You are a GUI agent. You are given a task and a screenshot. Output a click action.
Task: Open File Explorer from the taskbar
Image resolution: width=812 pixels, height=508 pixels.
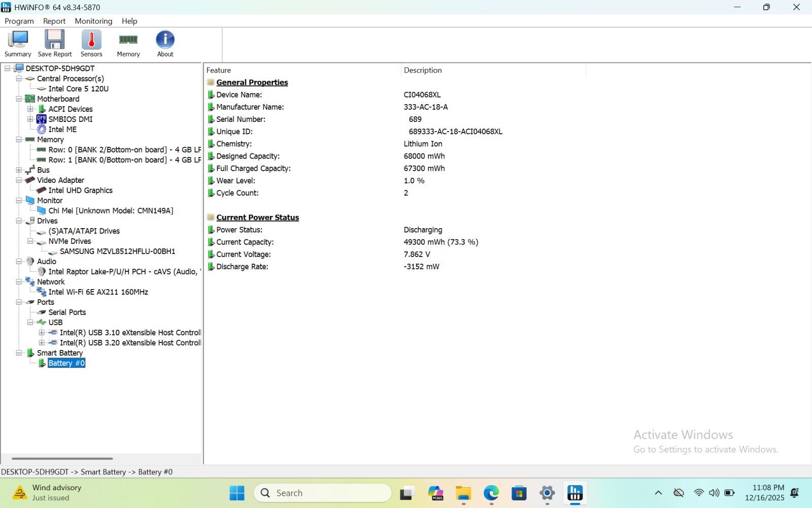[x=463, y=493]
